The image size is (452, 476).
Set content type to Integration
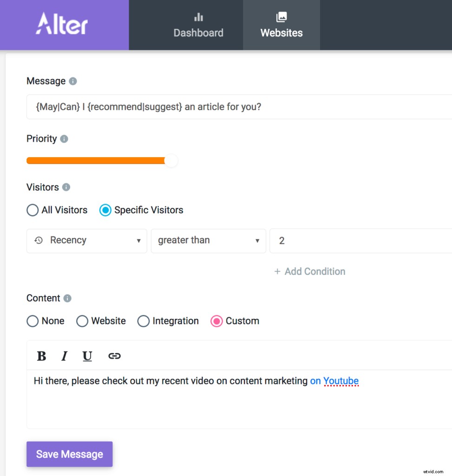(x=144, y=321)
